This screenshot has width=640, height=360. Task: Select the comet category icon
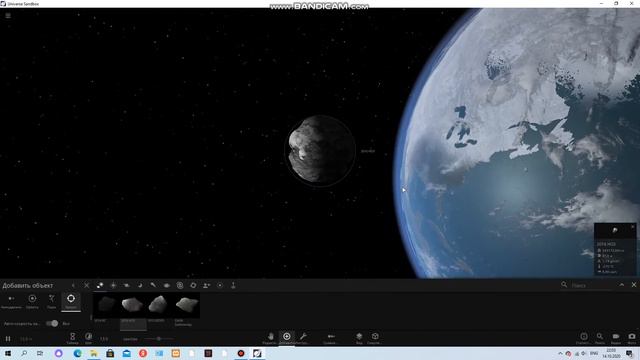click(x=153, y=285)
